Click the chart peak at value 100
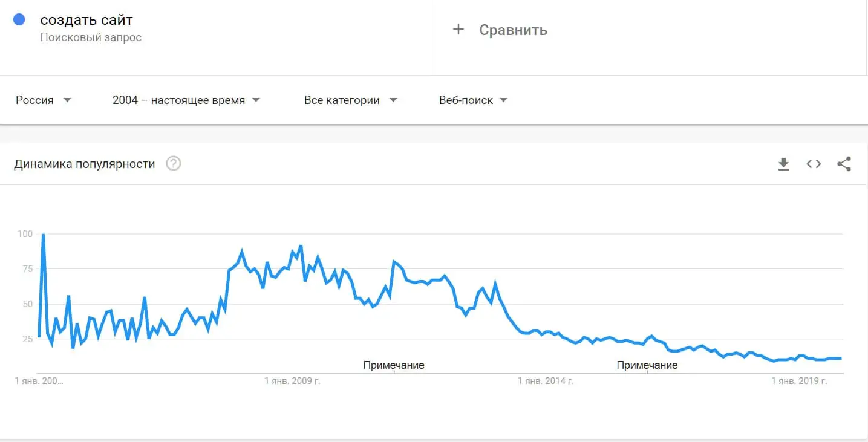The height and width of the screenshot is (442, 868). point(42,234)
